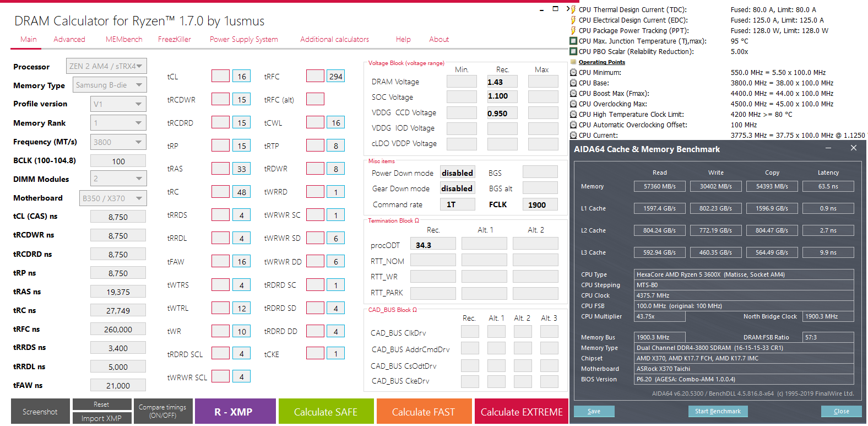Switch to the MEMbench tab
Screen dimensions: 868x426
coord(124,39)
